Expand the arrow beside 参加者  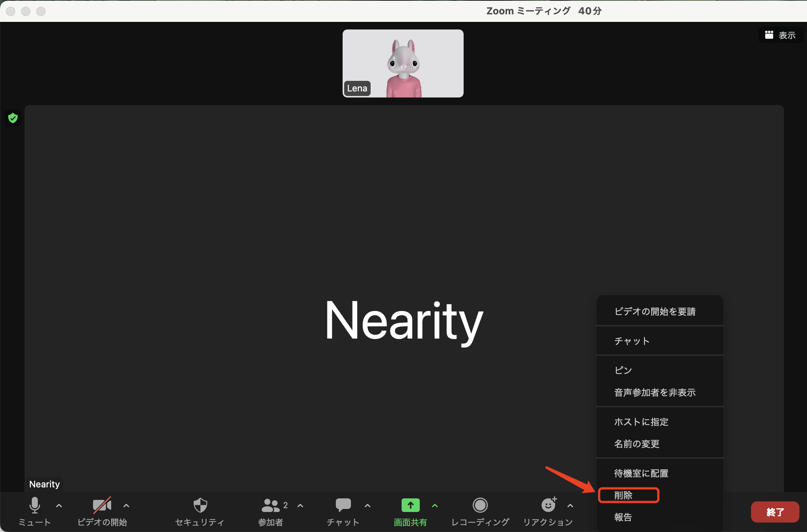pyautogui.click(x=300, y=506)
